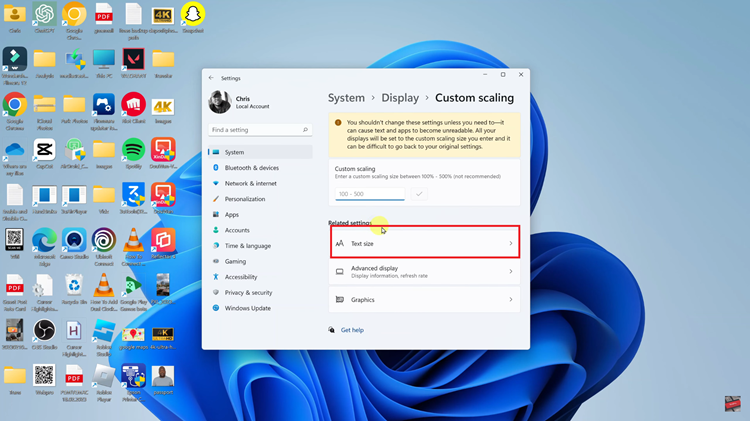Open ChatGPT desktop shortcut
750x421 pixels.
(44, 18)
